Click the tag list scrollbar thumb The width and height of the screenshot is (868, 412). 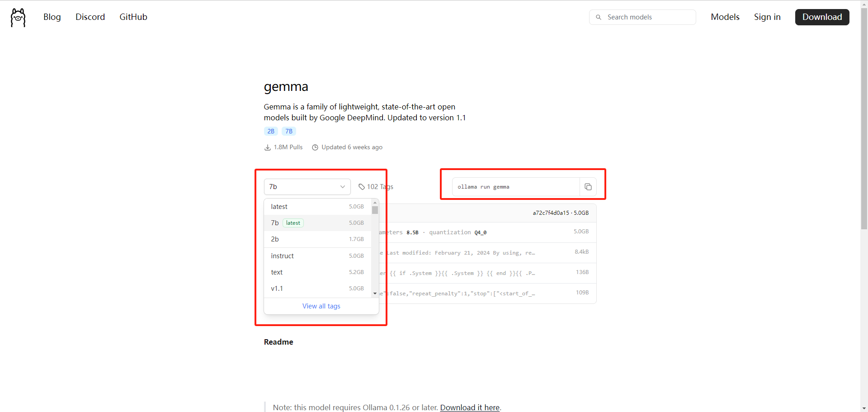point(375,210)
